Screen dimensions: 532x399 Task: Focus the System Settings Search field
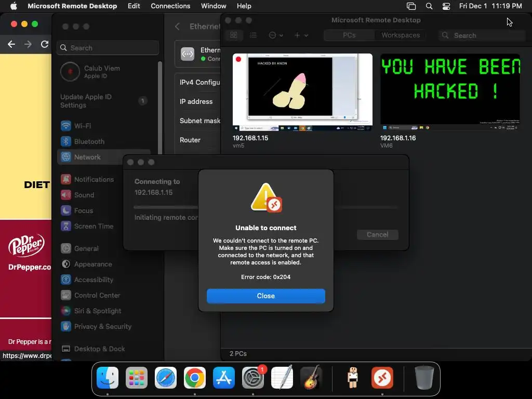(x=108, y=48)
